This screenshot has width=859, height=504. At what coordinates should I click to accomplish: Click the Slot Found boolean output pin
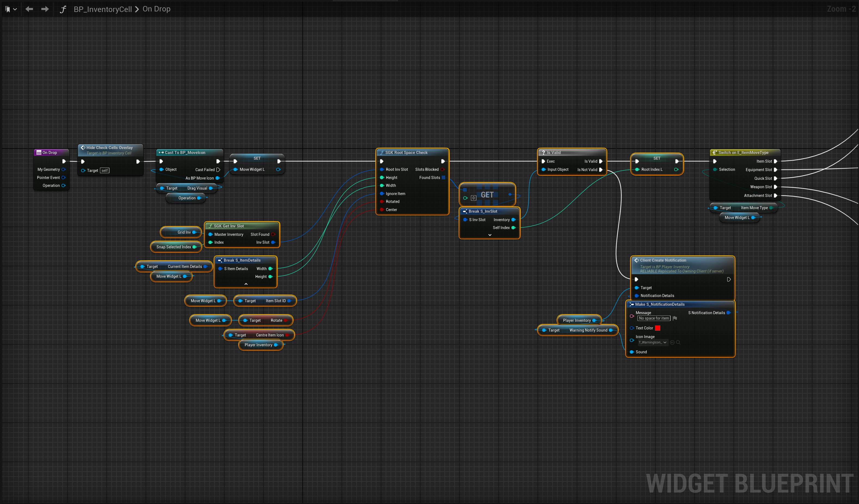(x=273, y=234)
